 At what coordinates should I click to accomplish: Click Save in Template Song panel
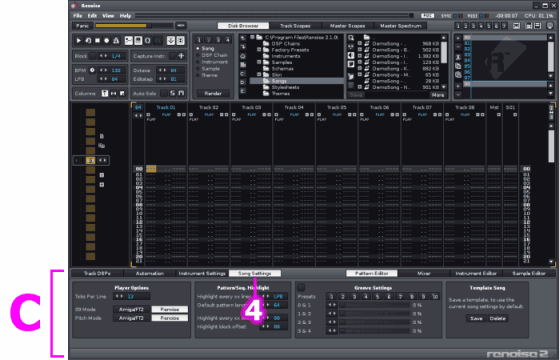pyautogui.click(x=476, y=318)
